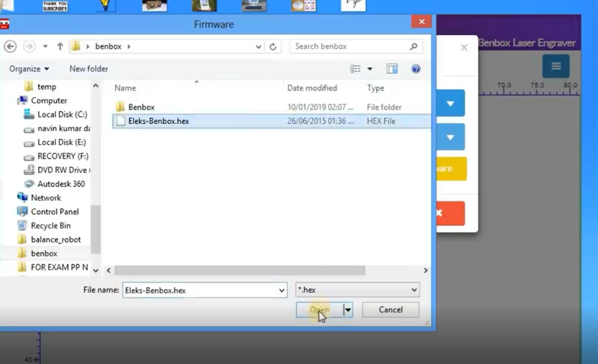Open the *.hex file type dropdown
Image resolution: width=598 pixels, height=364 pixels.
[x=358, y=290]
